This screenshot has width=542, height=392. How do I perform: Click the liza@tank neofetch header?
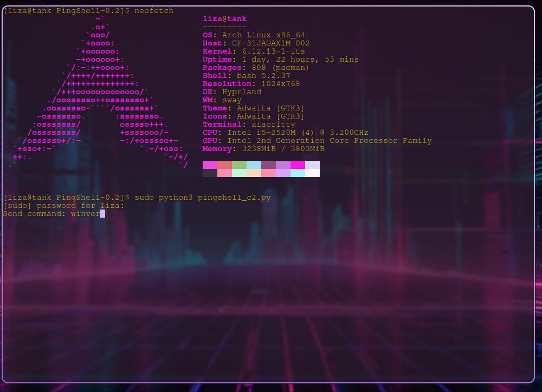(224, 19)
